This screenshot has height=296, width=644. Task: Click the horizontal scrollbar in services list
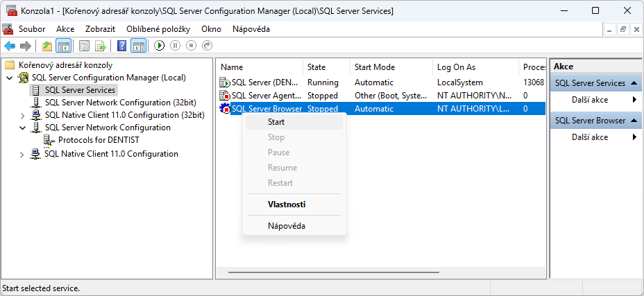(x=334, y=272)
